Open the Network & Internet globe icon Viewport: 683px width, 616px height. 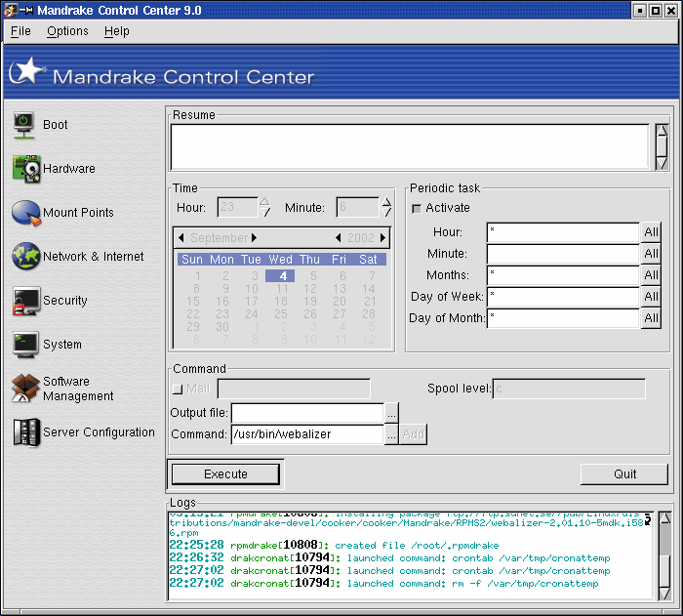pyautogui.click(x=26, y=257)
